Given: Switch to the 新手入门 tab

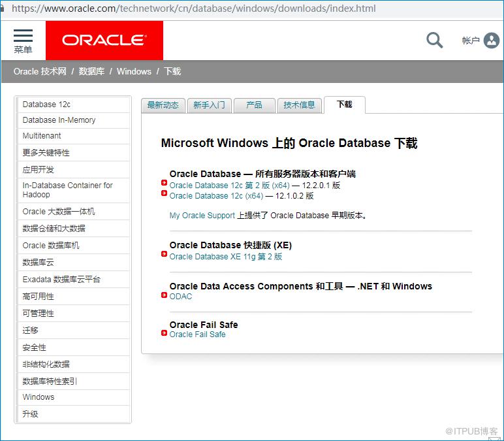Looking at the screenshot, I should [x=210, y=105].
